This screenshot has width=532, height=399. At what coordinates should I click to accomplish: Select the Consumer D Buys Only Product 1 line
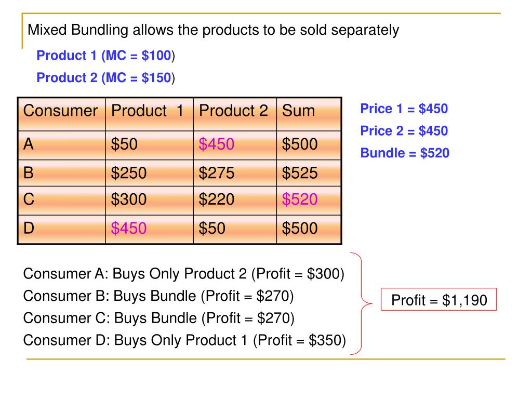184,340
